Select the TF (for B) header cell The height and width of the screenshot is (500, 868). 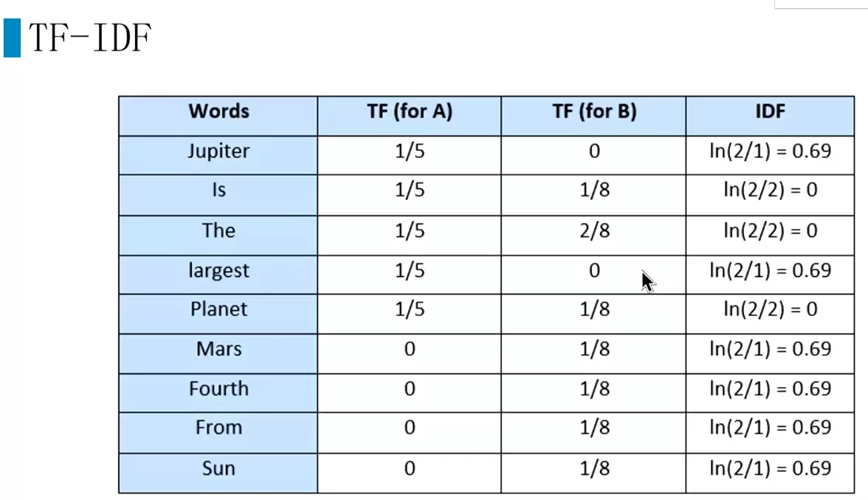pos(594,116)
